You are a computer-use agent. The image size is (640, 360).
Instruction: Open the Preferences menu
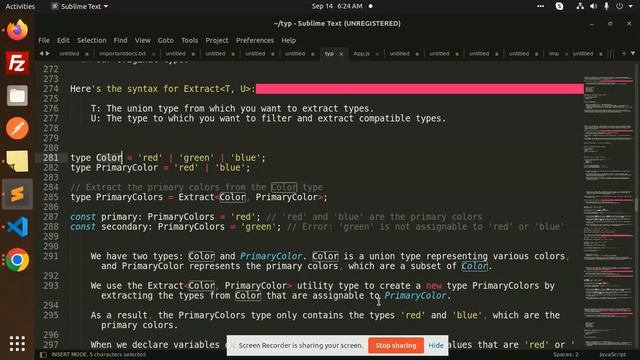point(255,40)
